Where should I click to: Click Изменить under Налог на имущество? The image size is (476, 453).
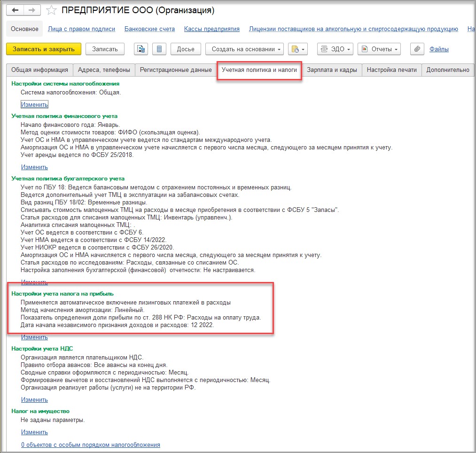pyautogui.click(x=34, y=432)
